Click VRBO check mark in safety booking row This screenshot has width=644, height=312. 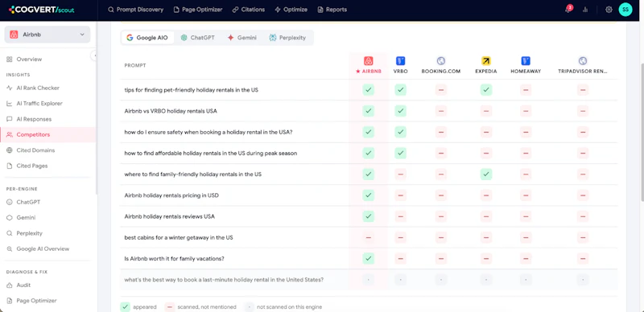(x=400, y=132)
